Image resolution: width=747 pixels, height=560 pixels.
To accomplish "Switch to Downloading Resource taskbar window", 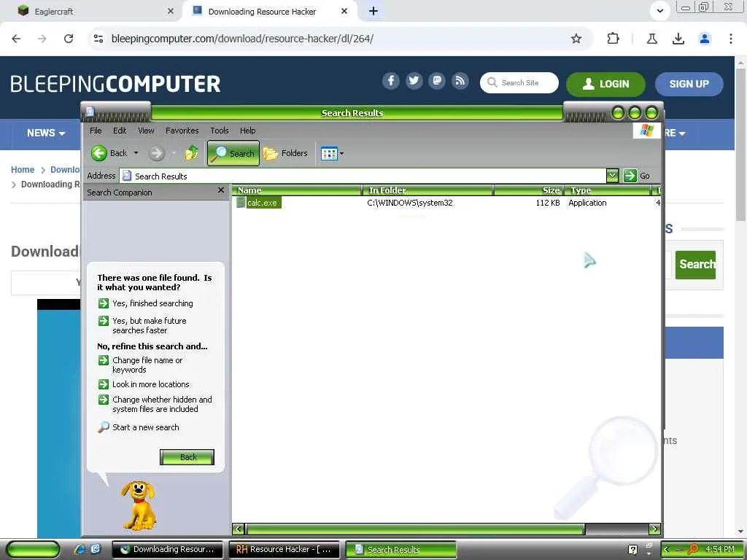I will point(167,550).
